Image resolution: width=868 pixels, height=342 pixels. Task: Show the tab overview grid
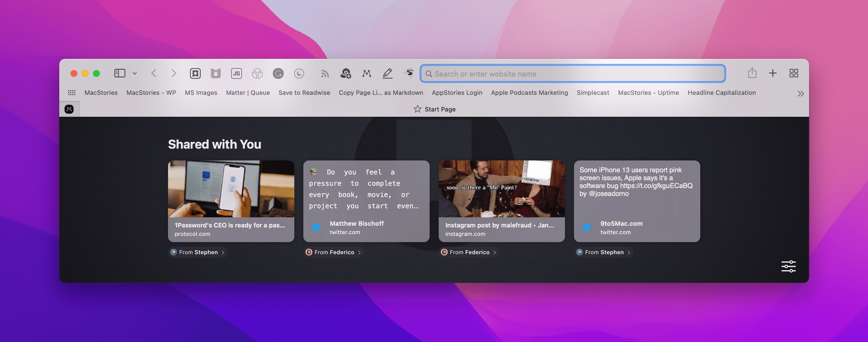coord(794,73)
